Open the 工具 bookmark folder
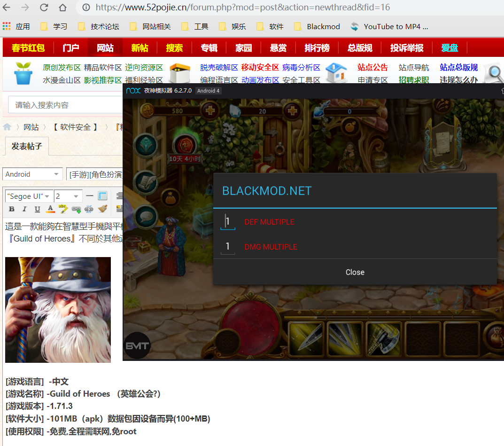504x446 pixels. click(195, 26)
